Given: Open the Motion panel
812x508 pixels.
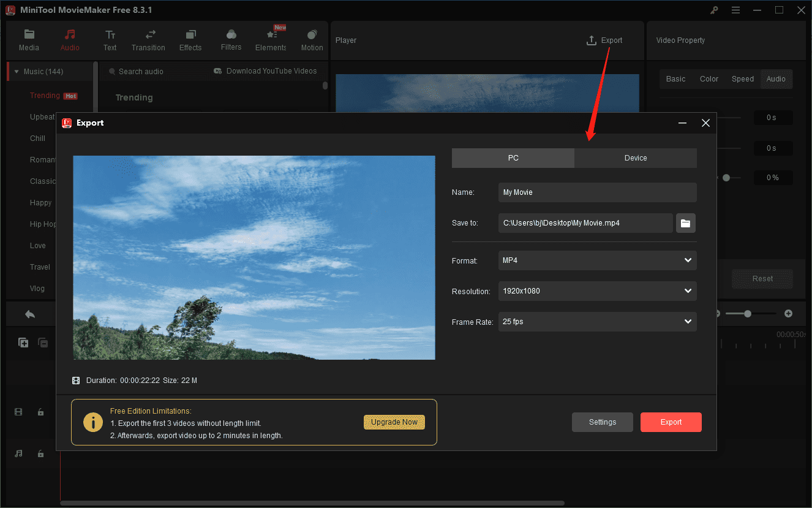Looking at the screenshot, I should pos(312,39).
